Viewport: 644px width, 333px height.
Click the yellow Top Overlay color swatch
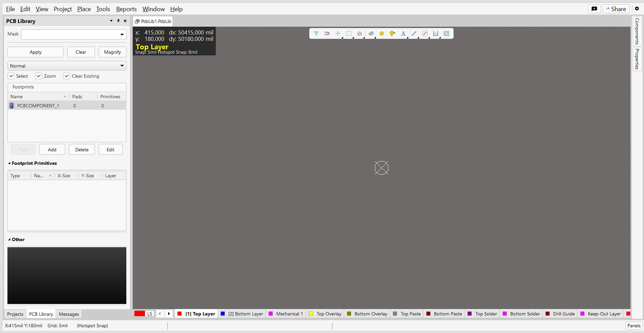311,314
